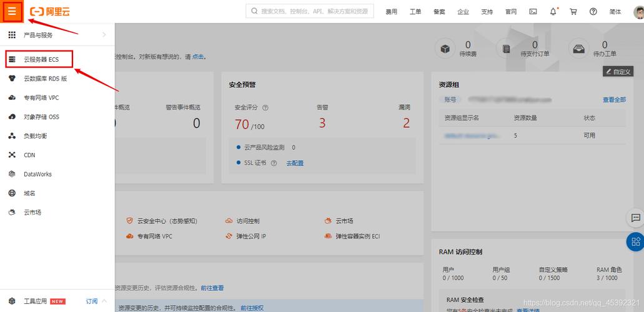Switch language via 简体
The image size is (644, 312).
(x=615, y=11)
